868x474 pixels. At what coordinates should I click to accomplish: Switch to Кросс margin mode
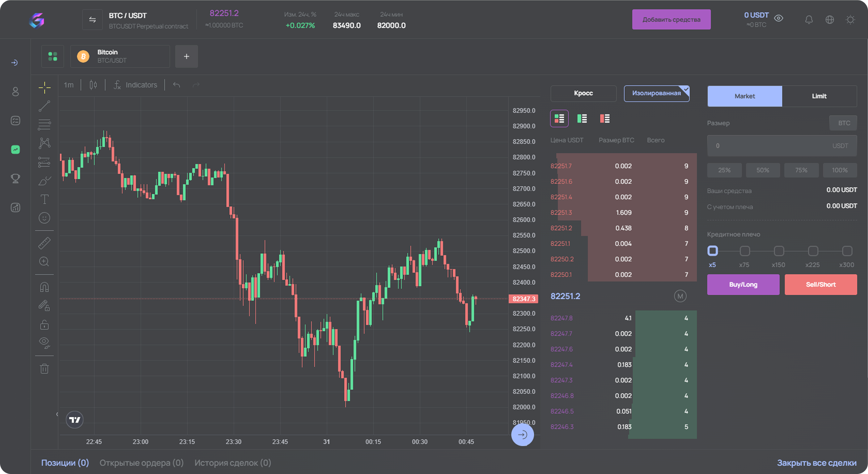click(x=583, y=93)
